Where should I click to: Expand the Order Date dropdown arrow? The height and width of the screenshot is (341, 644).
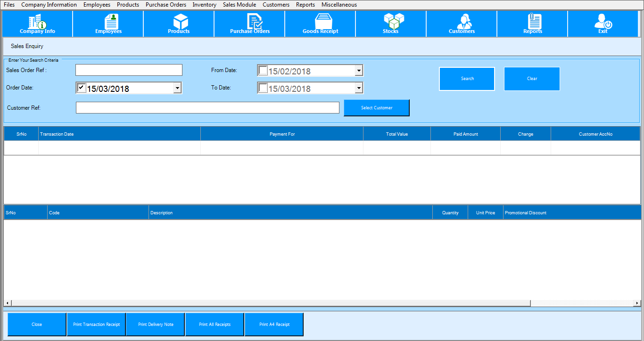tap(177, 88)
